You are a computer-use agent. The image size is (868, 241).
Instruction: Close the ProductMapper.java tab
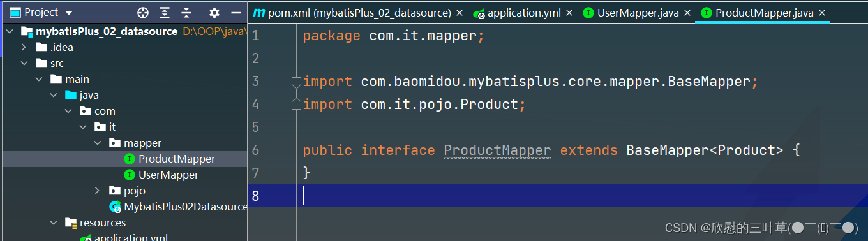coord(822,13)
